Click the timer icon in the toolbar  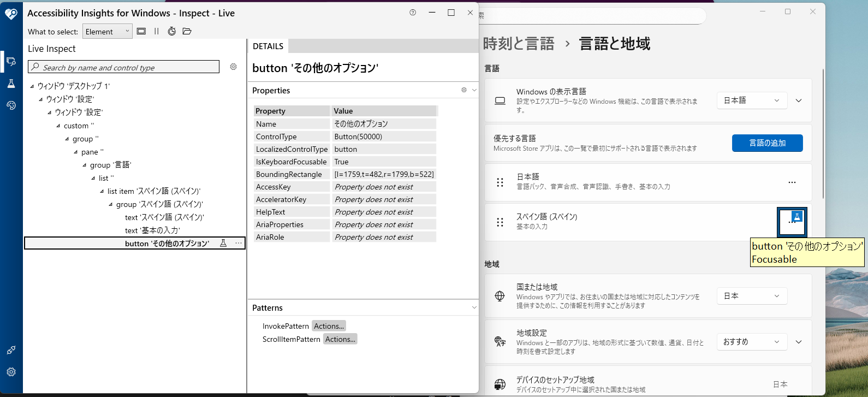point(171,31)
